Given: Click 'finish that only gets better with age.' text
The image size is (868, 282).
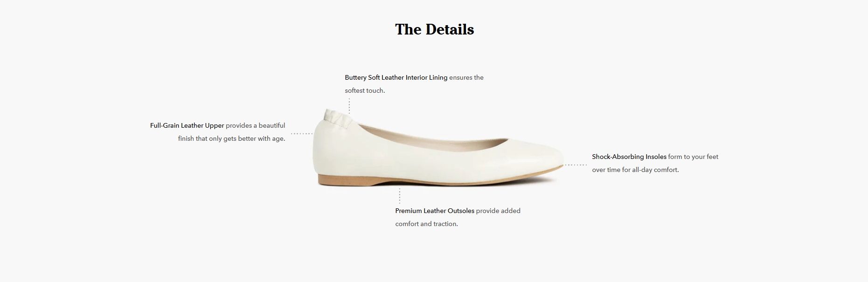Looking at the screenshot, I should [x=231, y=138].
